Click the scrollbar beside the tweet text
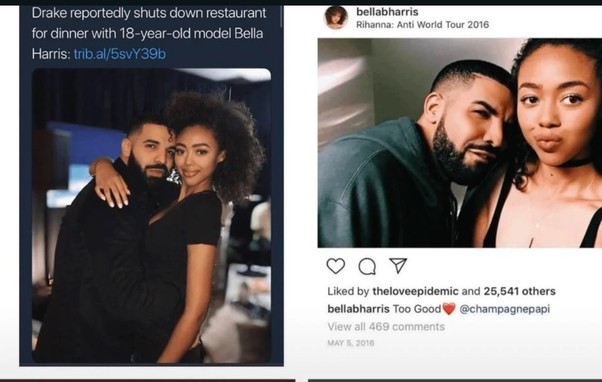The width and height of the screenshot is (602, 382). (282, 17)
